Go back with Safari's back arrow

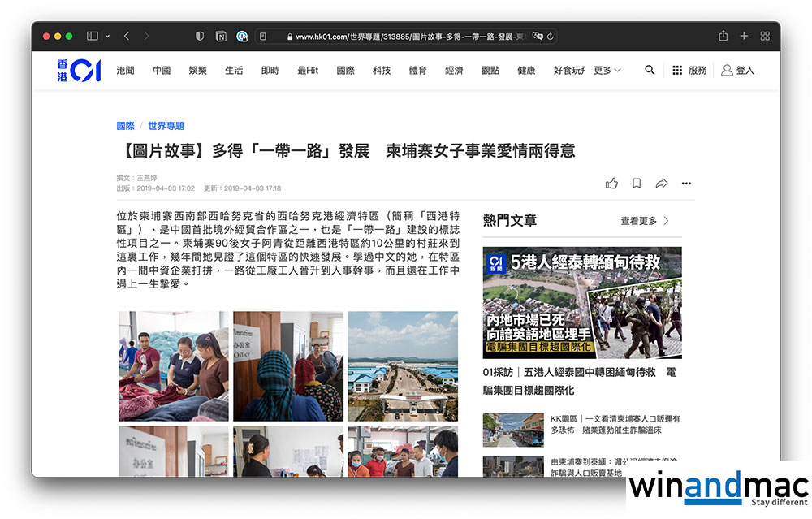[x=127, y=37]
